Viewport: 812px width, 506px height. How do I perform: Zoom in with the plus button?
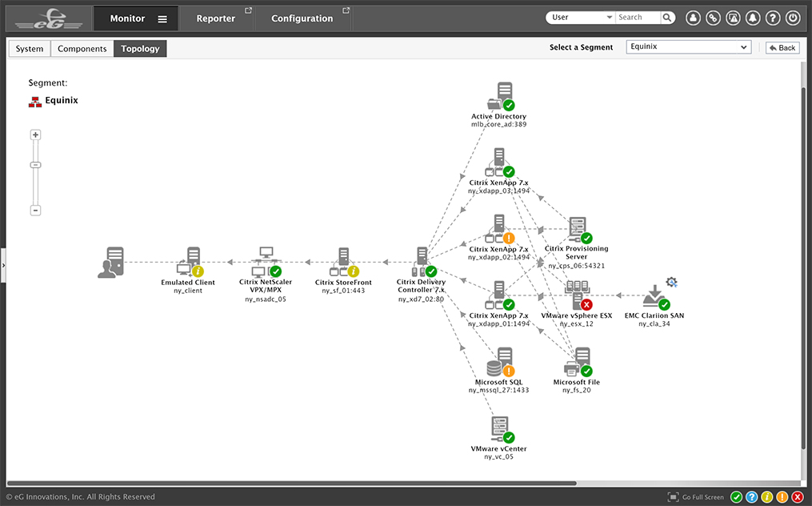(35, 135)
